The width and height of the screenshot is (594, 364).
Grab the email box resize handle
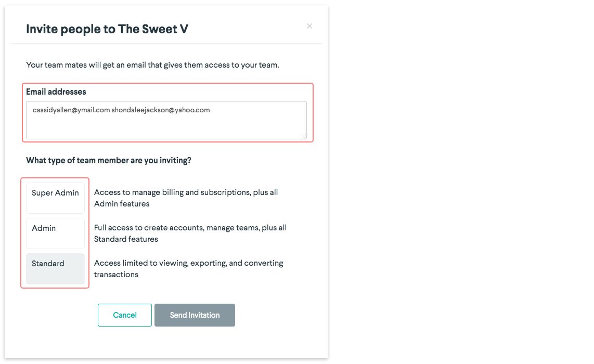pyautogui.click(x=304, y=136)
